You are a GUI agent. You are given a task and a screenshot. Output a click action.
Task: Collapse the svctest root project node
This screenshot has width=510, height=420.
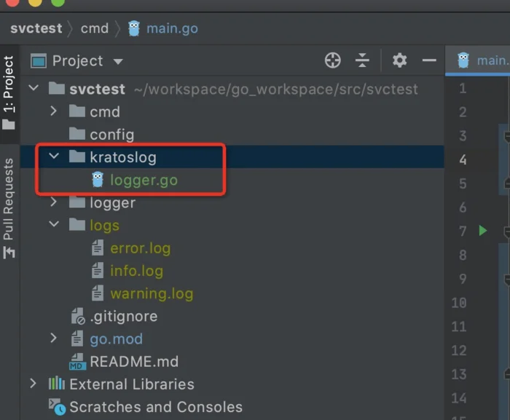click(x=34, y=88)
